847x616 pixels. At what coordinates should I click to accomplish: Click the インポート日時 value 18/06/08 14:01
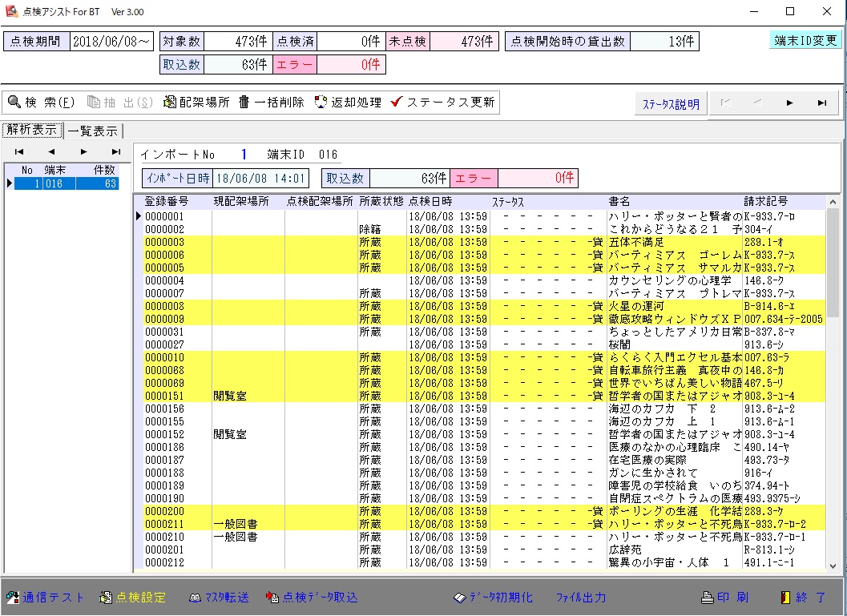coord(261,178)
